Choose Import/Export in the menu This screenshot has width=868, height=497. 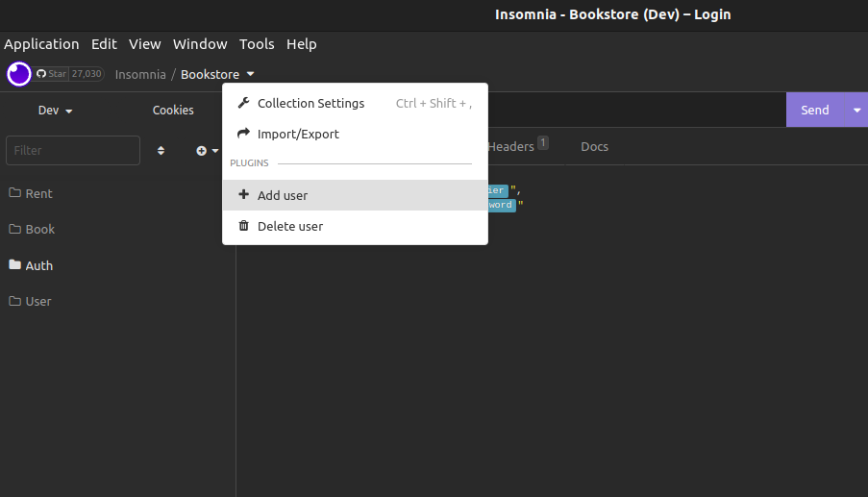pos(355,134)
